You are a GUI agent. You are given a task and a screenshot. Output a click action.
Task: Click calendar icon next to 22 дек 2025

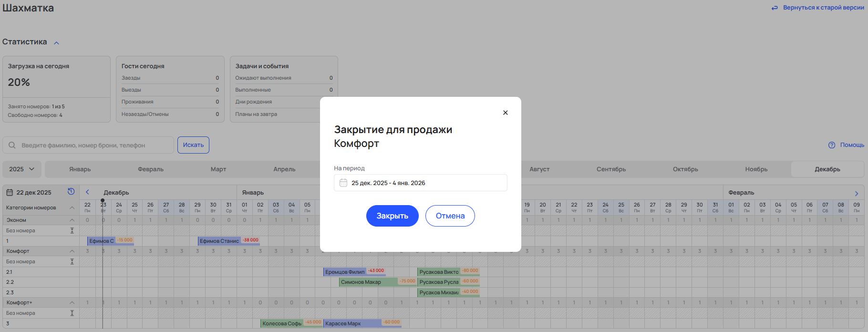click(10, 193)
